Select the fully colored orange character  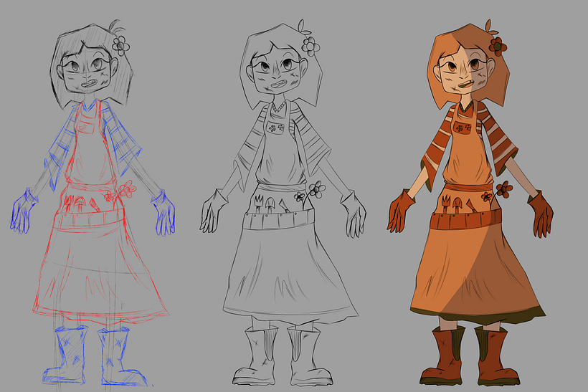tap(470, 203)
